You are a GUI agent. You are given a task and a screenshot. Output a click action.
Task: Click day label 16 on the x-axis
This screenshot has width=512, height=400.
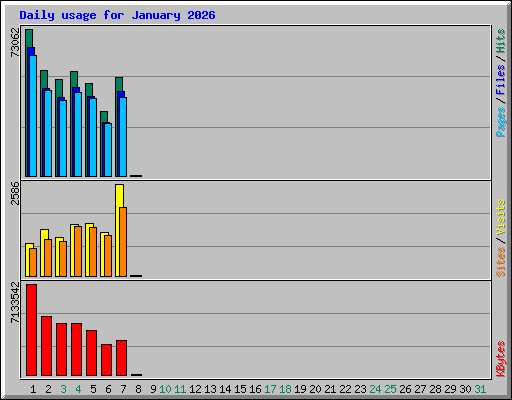[x=255, y=389]
